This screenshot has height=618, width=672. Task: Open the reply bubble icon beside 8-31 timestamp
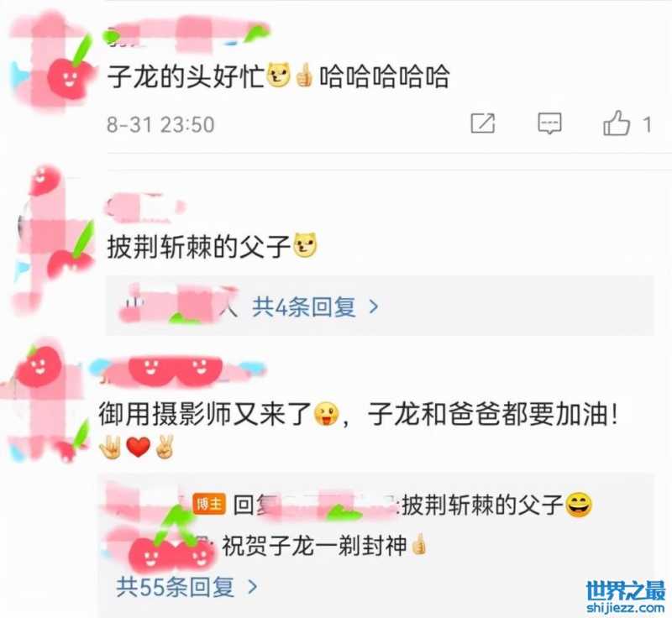549,123
